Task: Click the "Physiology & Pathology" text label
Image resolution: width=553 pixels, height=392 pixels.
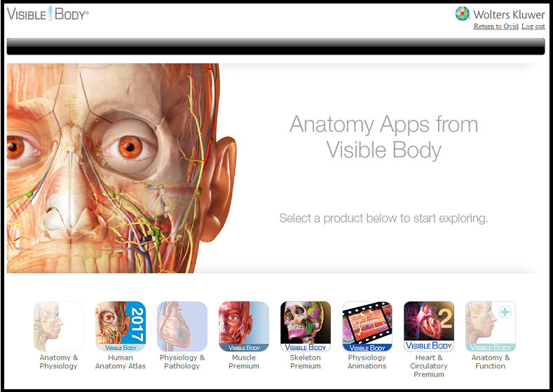Action: [182, 362]
